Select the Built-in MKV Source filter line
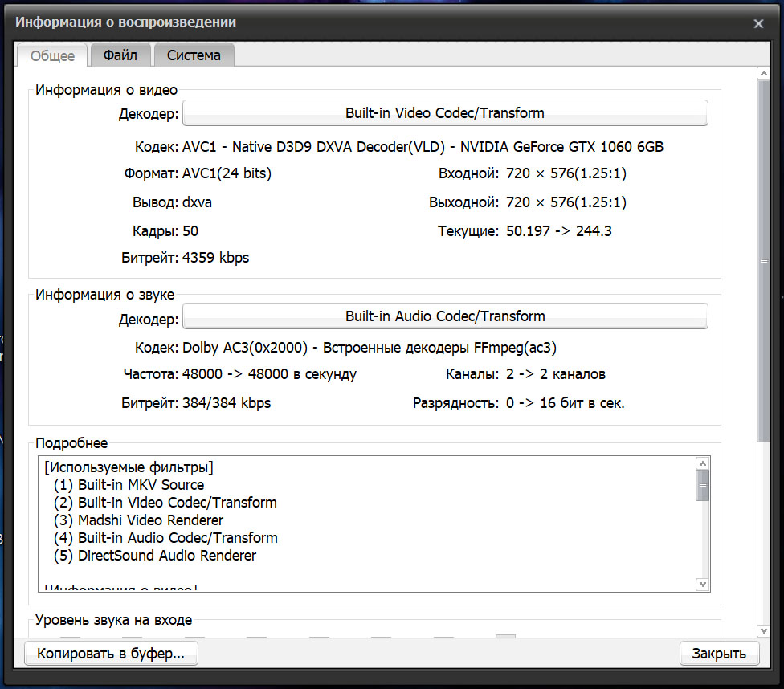The image size is (784, 689). (x=141, y=485)
